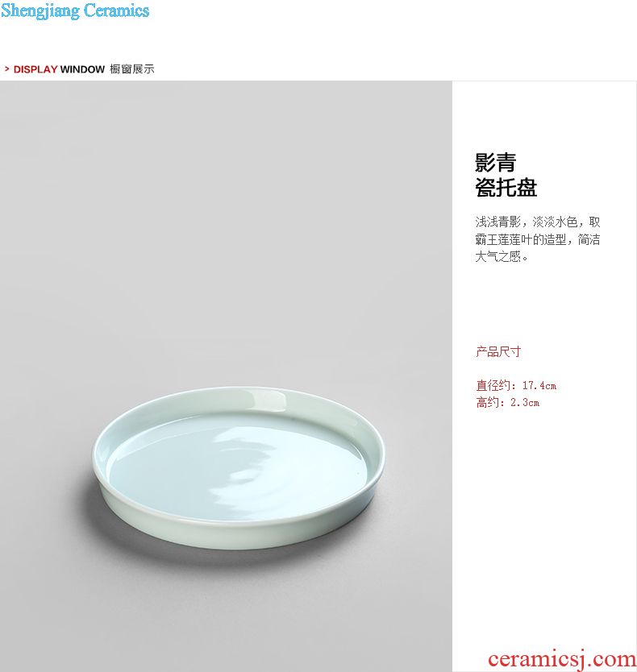Open the ceramicsj.com watermark link
Viewport: 637px width, 672px height.
561,659
